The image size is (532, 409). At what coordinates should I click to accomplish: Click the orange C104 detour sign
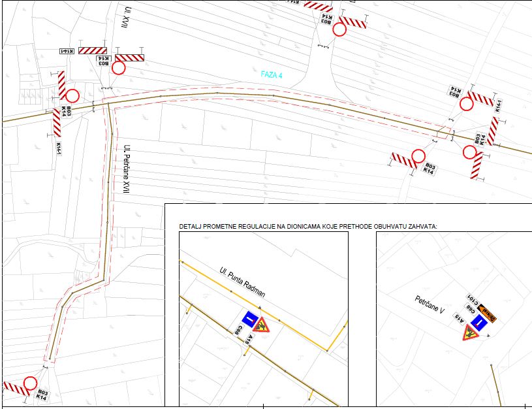[x=487, y=313]
